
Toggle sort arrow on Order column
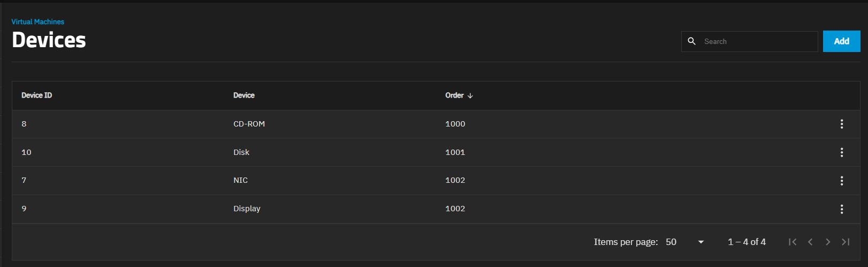(470, 96)
